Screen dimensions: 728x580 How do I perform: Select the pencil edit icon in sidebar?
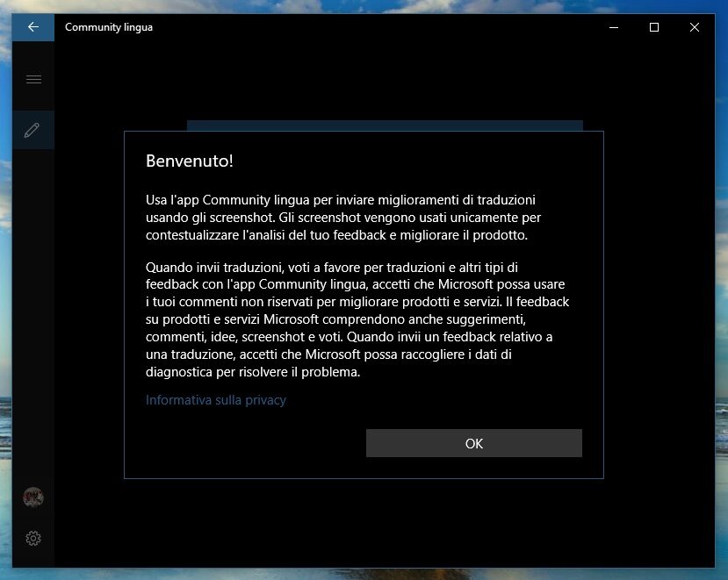tap(32, 130)
